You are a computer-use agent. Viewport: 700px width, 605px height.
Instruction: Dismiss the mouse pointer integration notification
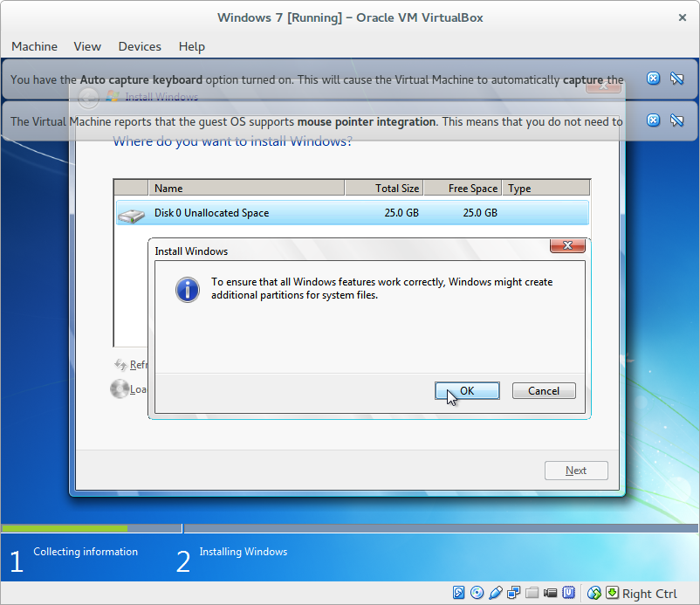tap(653, 120)
